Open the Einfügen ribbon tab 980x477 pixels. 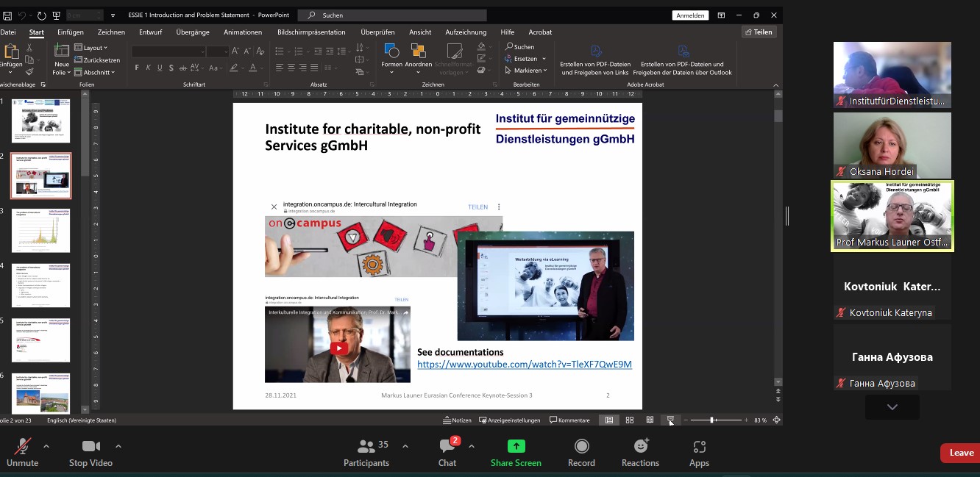(71, 32)
